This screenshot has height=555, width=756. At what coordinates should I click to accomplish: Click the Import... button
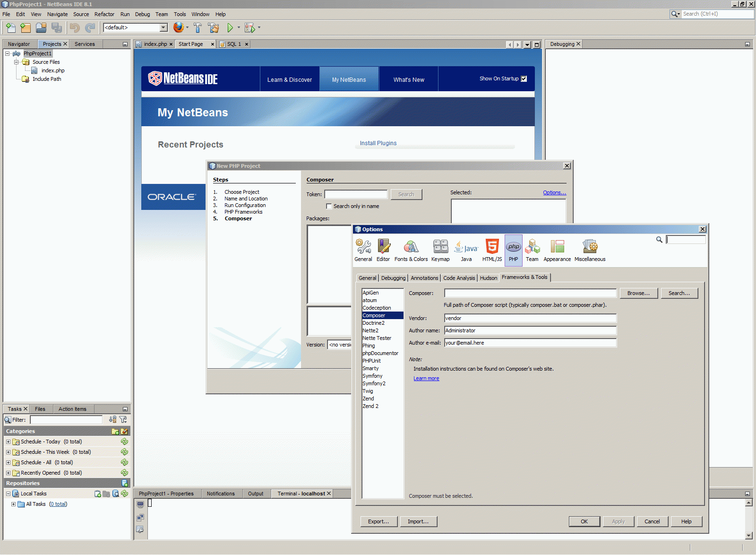[418, 521]
